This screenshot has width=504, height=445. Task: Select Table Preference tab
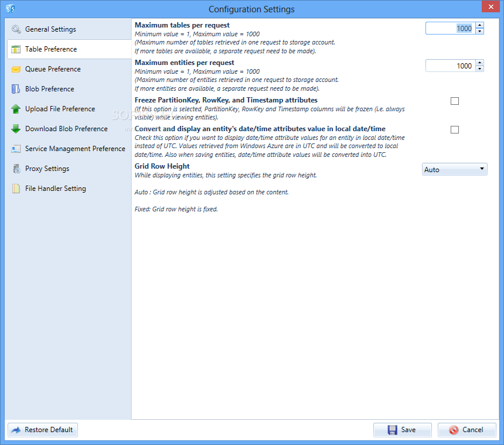coord(69,49)
